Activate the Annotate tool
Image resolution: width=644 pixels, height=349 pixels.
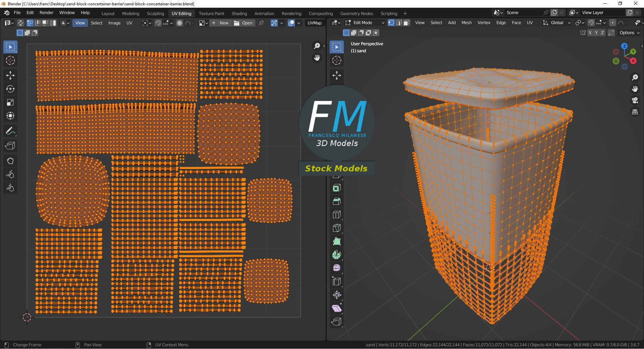tap(10, 131)
